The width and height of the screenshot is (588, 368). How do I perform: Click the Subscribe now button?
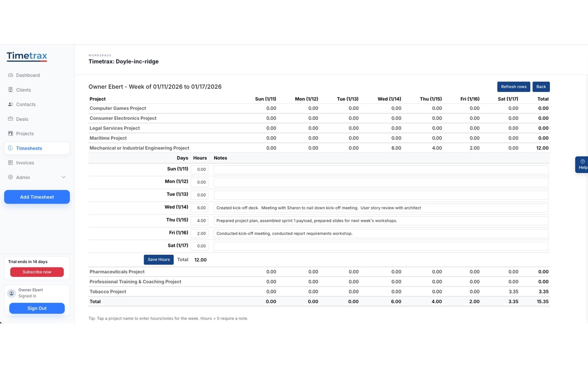(37, 272)
